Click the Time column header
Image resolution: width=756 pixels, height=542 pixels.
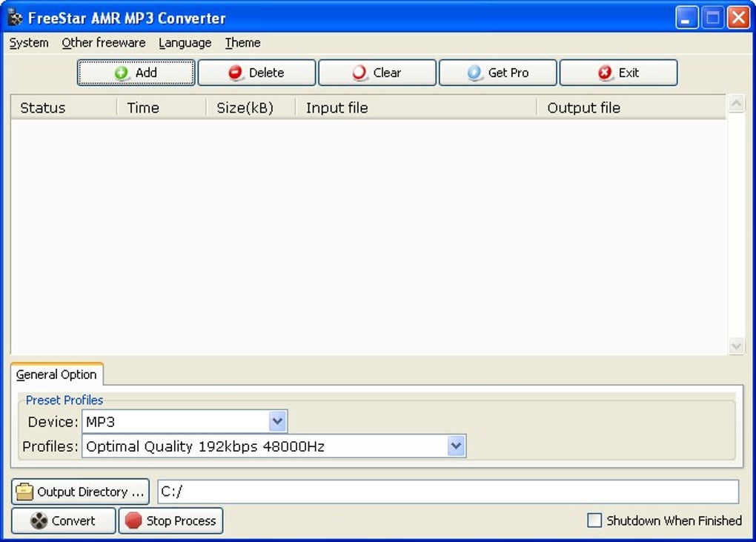pyautogui.click(x=162, y=108)
